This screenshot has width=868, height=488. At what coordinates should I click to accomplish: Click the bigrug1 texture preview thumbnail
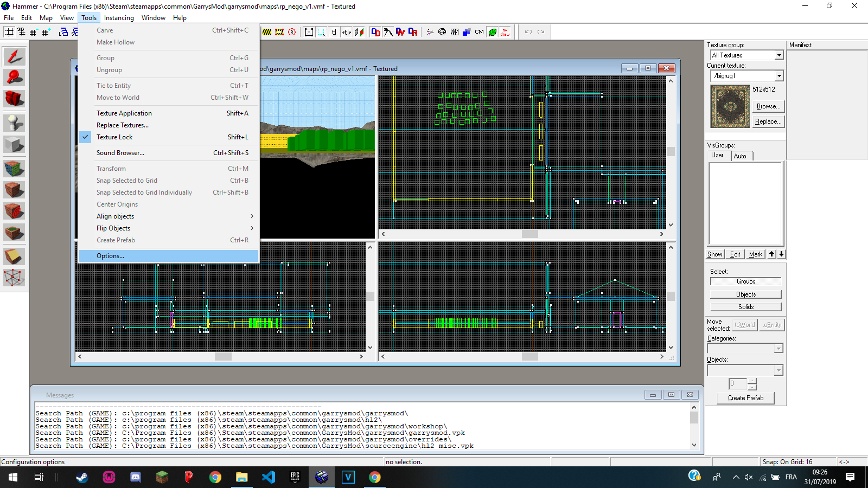pos(730,106)
